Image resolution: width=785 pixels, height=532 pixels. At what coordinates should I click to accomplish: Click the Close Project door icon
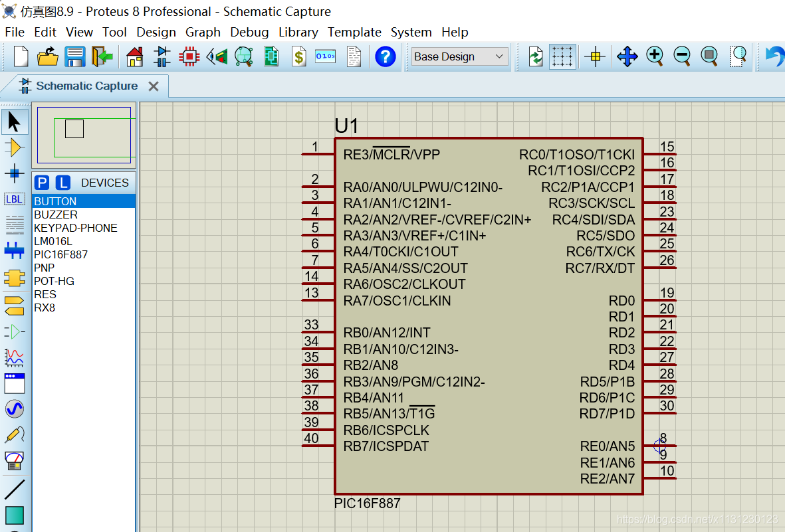(x=102, y=56)
